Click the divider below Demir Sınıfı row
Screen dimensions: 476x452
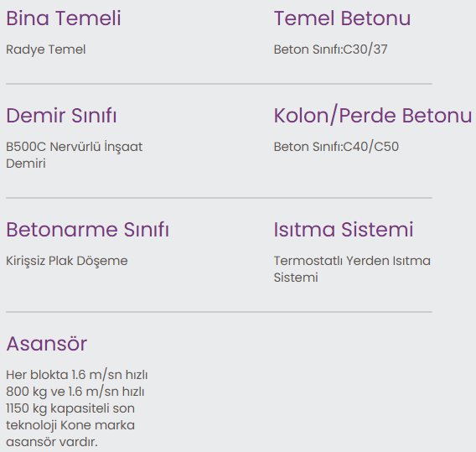[219, 198]
